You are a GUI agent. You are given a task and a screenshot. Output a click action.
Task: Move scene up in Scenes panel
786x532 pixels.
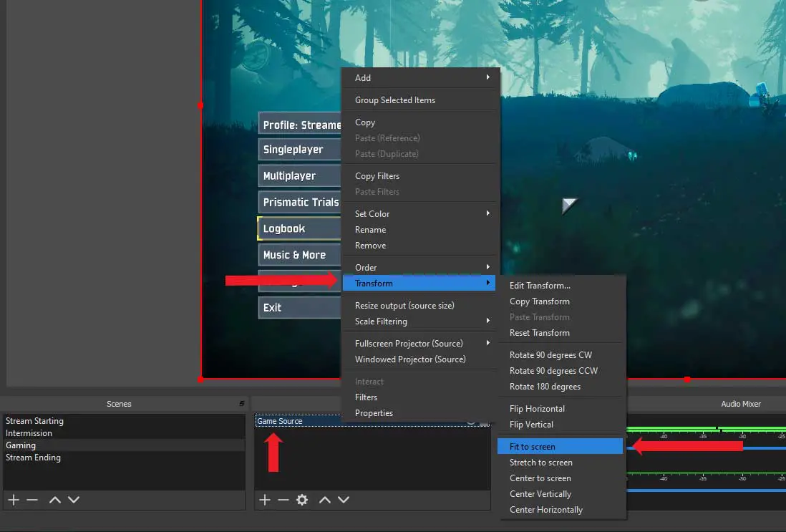coord(55,500)
